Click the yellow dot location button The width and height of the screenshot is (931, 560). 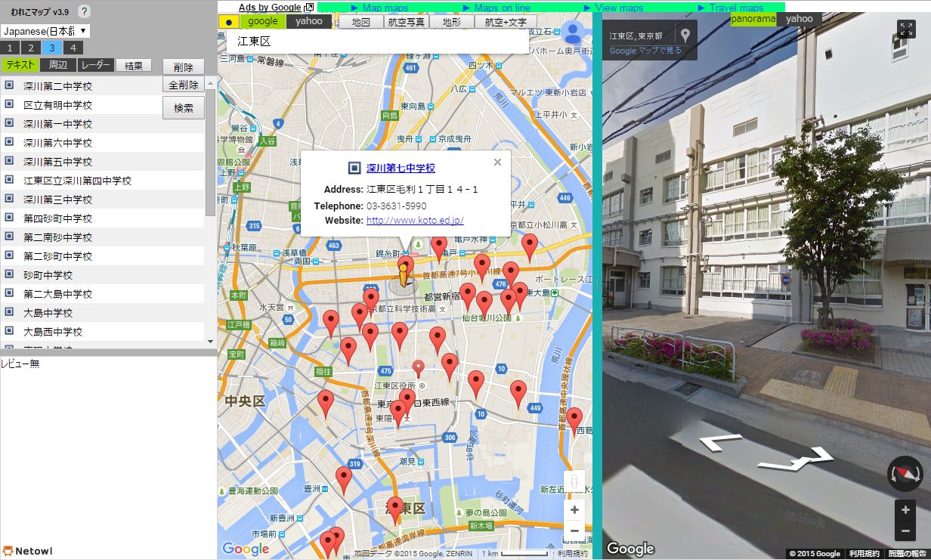point(228,21)
